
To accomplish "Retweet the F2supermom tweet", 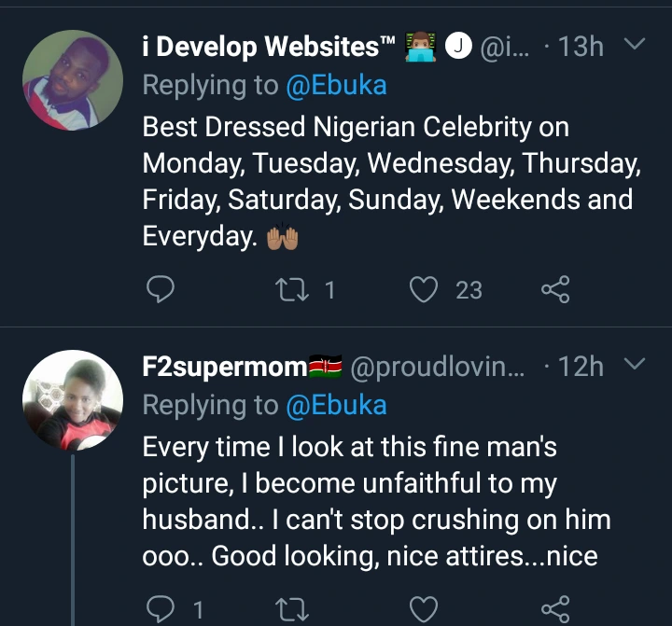I will tap(290, 610).
